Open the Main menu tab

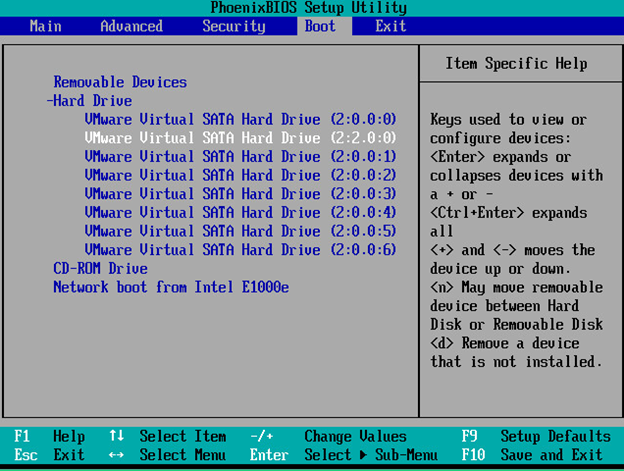pyautogui.click(x=45, y=26)
